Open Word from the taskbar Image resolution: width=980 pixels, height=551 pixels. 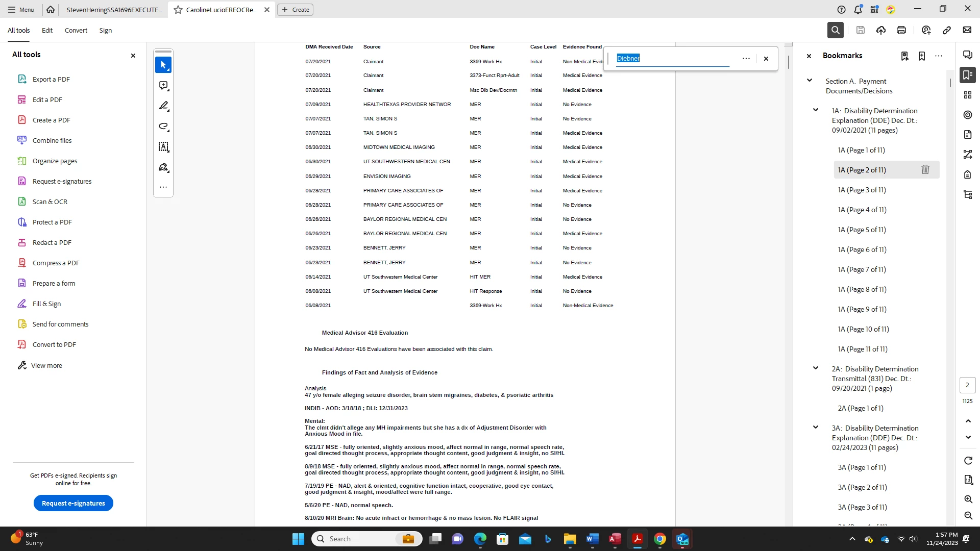[592, 539]
